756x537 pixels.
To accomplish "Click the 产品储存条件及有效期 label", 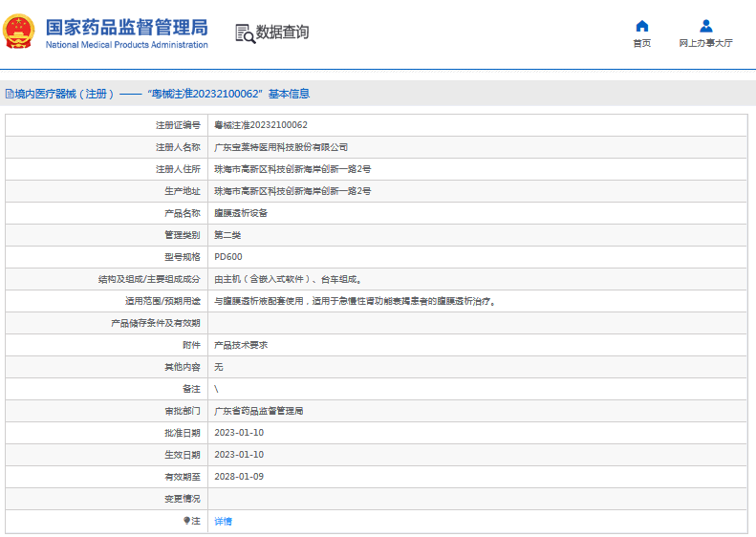I will click(x=156, y=323).
